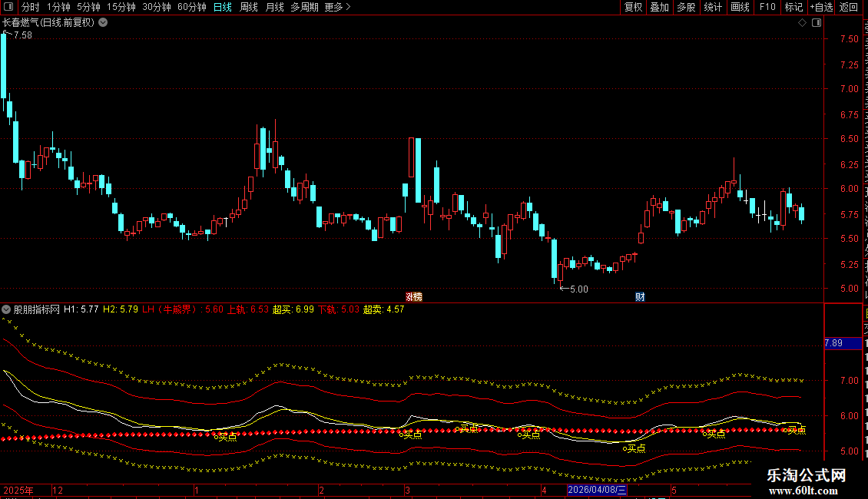Image resolution: width=868 pixels, height=499 pixels.
Task: Select the 15分钟 period
Action: coord(121,7)
